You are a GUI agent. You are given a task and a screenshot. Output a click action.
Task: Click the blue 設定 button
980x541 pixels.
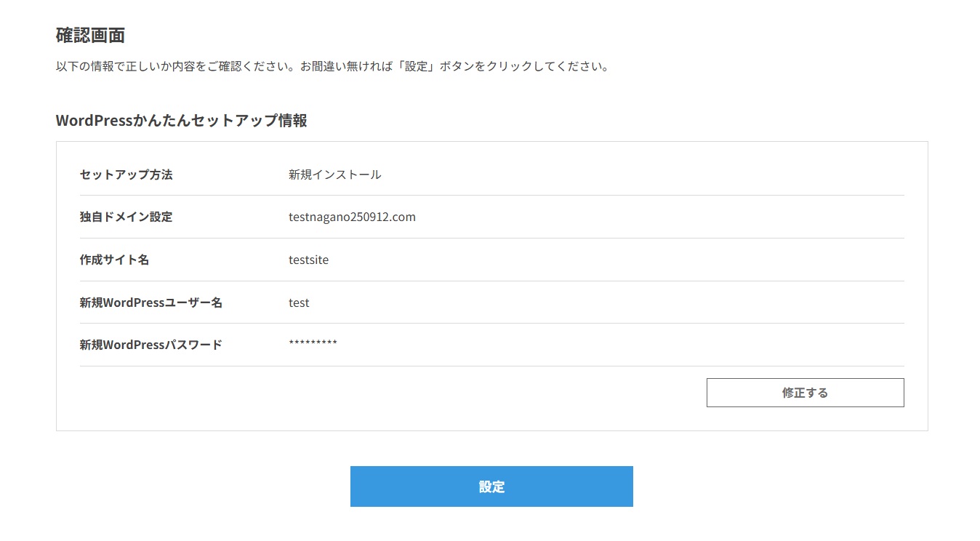[491, 486]
